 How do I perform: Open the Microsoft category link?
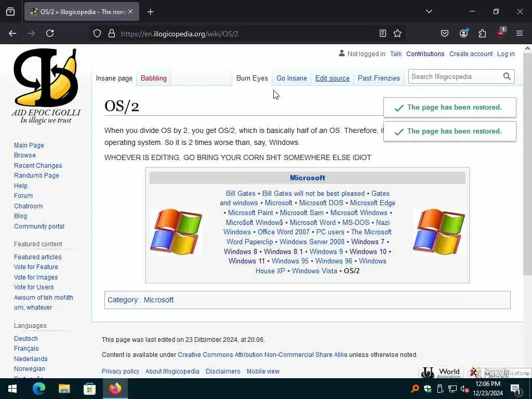click(158, 300)
